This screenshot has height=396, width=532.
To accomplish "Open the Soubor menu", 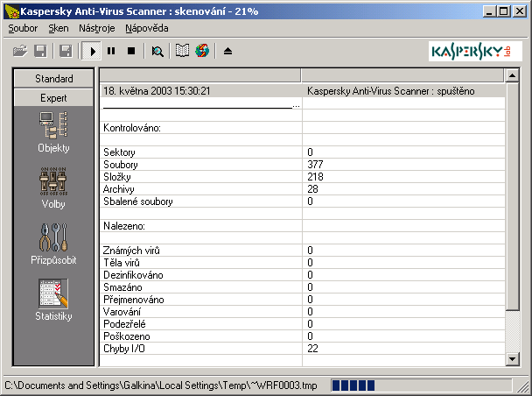I will click(x=23, y=28).
